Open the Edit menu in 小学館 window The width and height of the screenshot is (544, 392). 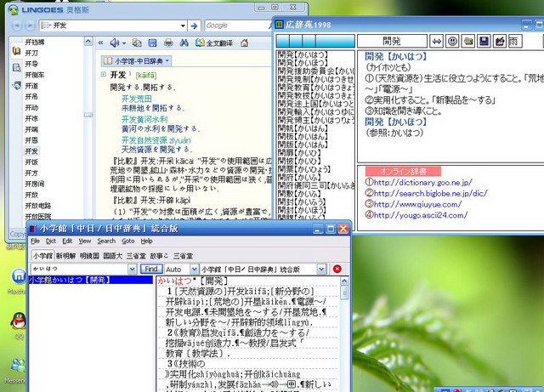pos(67,241)
